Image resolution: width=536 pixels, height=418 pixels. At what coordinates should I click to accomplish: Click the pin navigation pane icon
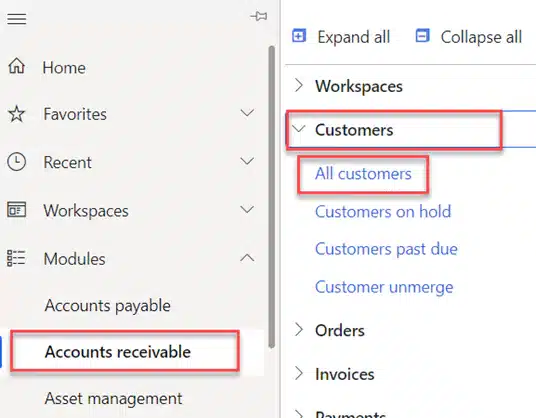click(x=259, y=16)
